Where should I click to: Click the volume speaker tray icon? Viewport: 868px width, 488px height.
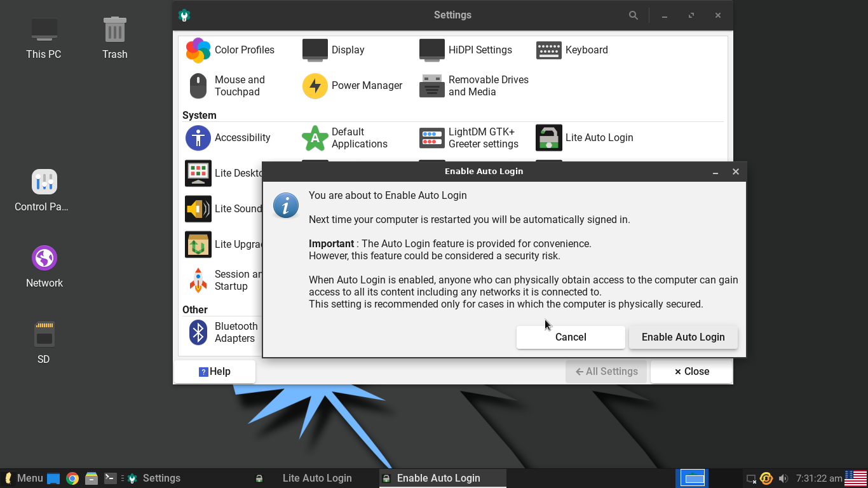pos(783,478)
